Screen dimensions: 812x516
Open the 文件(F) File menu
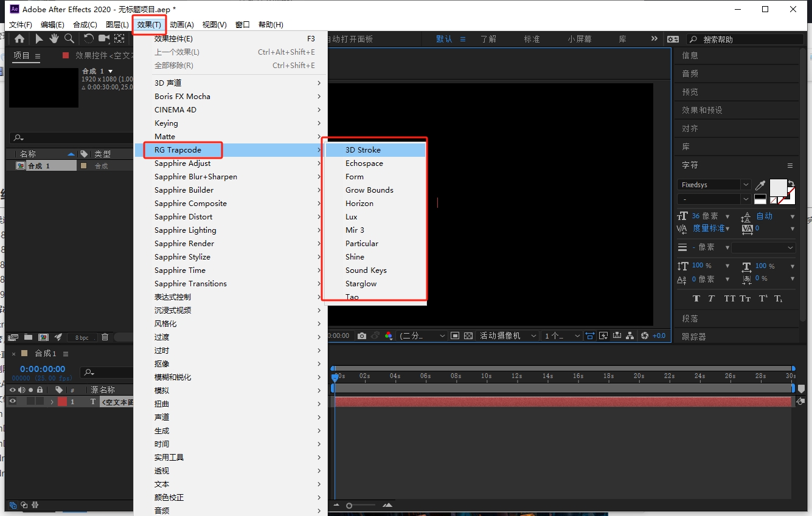[21, 24]
